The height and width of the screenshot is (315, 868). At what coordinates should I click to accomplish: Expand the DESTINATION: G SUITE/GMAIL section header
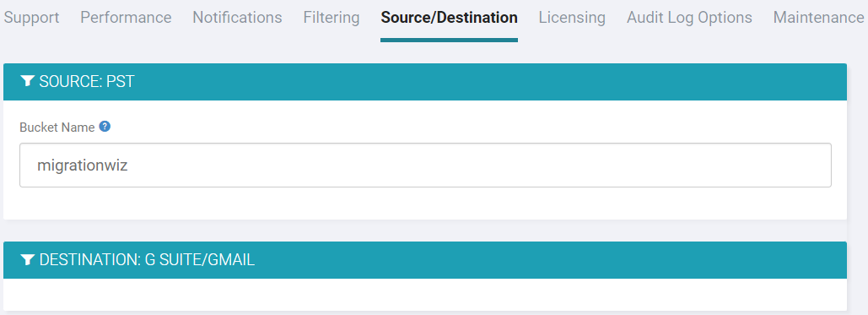tap(425, 259)
